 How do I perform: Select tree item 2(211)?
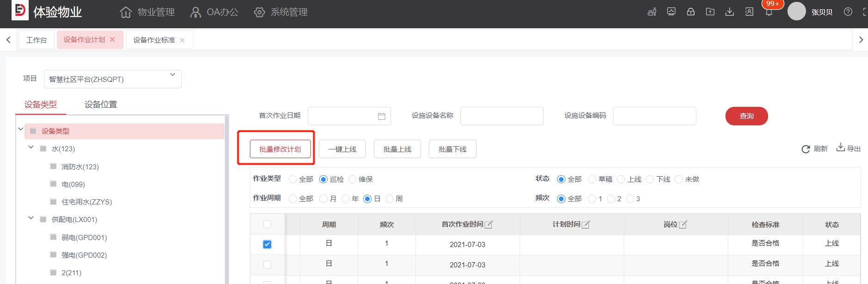[x=71, y=273]
